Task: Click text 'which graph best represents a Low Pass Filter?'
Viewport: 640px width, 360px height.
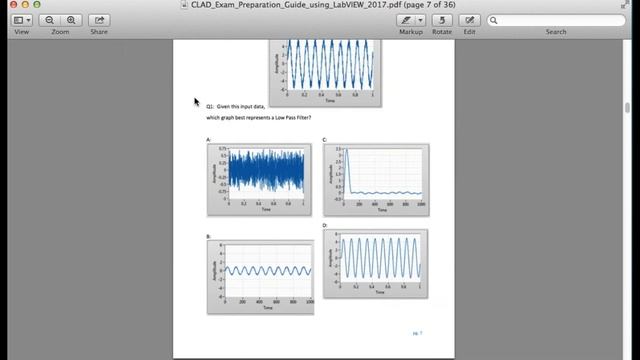Action: [259, 118]
